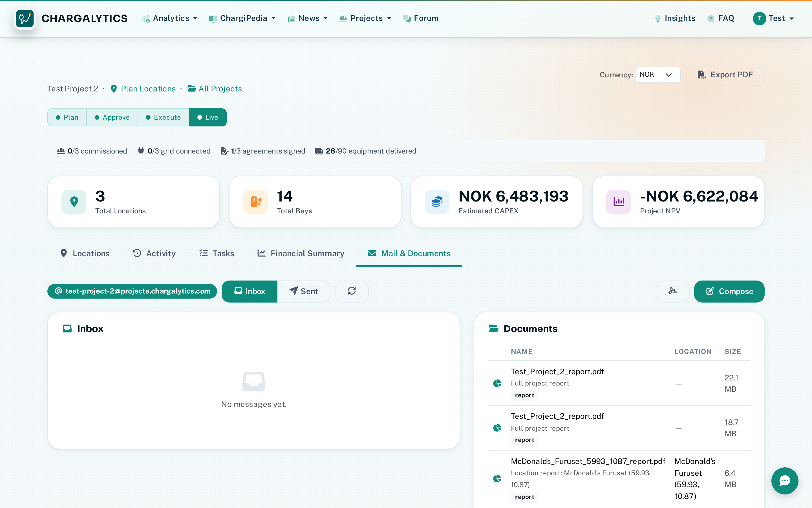Viewport: 812px width, 508px height.
Task: Click the Total Locations pin icon
Action: tap(74, 202)
